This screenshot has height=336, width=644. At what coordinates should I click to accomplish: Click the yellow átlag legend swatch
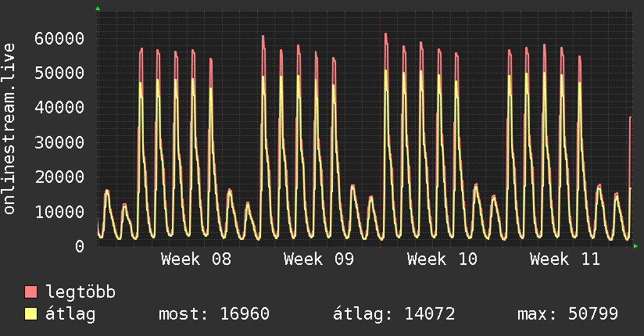(x=30, y=314)
